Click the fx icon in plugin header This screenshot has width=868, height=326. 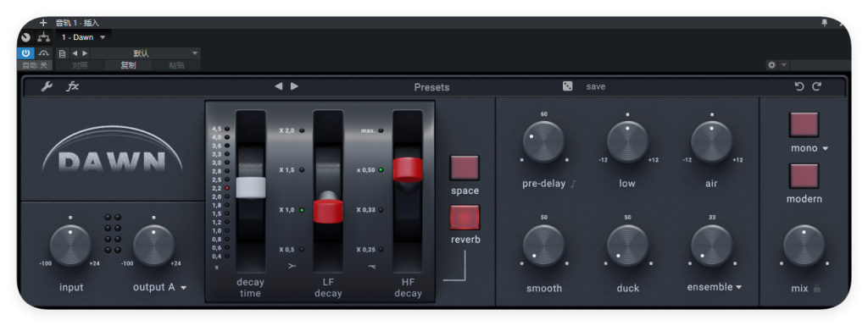pos(73,86)
